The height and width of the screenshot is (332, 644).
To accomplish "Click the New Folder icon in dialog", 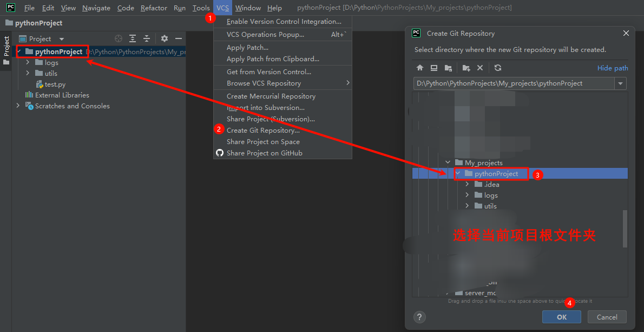I will pyautogui.click(x=466, y=68).
